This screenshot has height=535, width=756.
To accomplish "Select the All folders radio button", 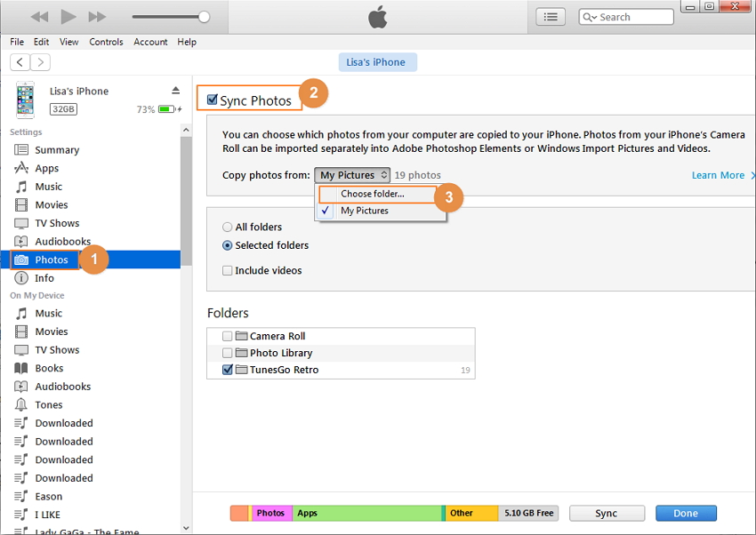I will (228, 228).
